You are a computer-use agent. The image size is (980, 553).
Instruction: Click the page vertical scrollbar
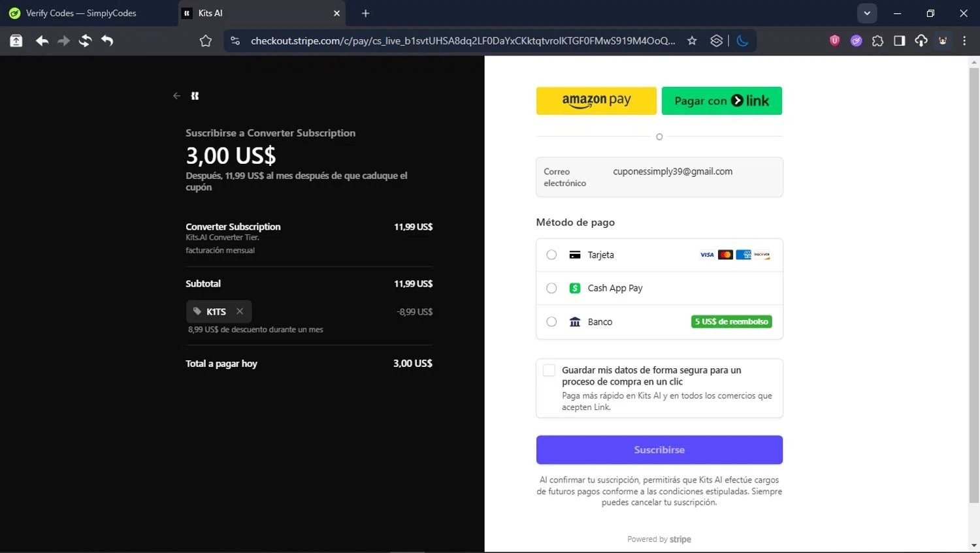pos(974,285)
